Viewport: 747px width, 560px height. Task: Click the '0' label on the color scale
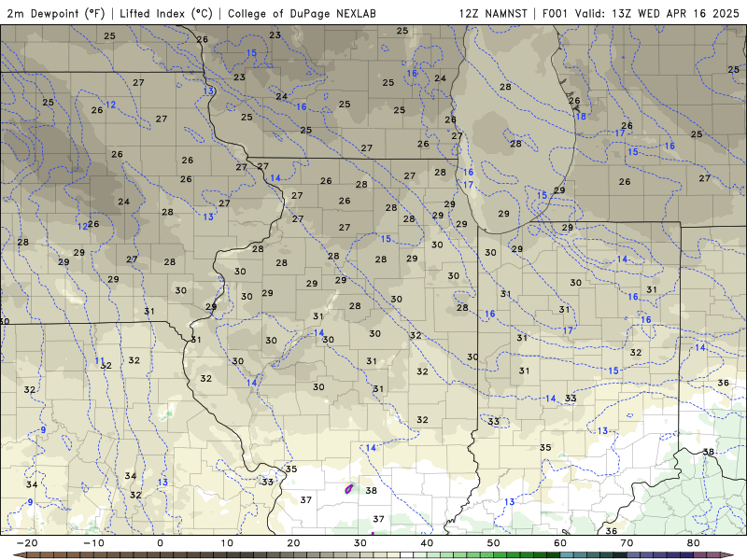coord(160,543)
